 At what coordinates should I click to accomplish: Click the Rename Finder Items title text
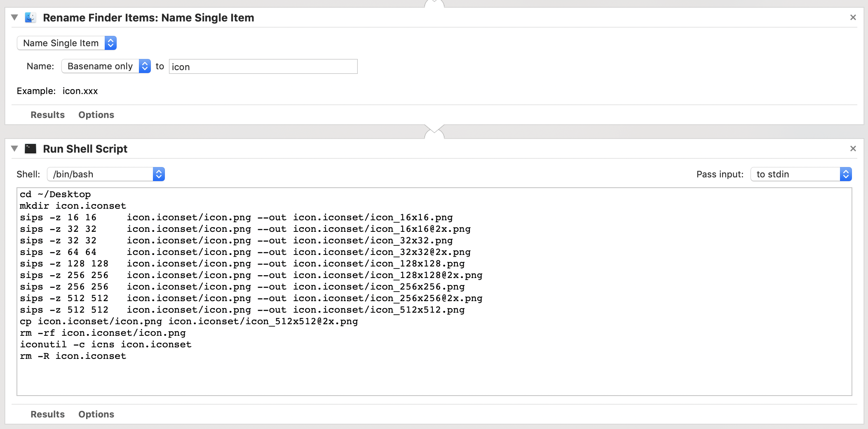tap(149, 17)
